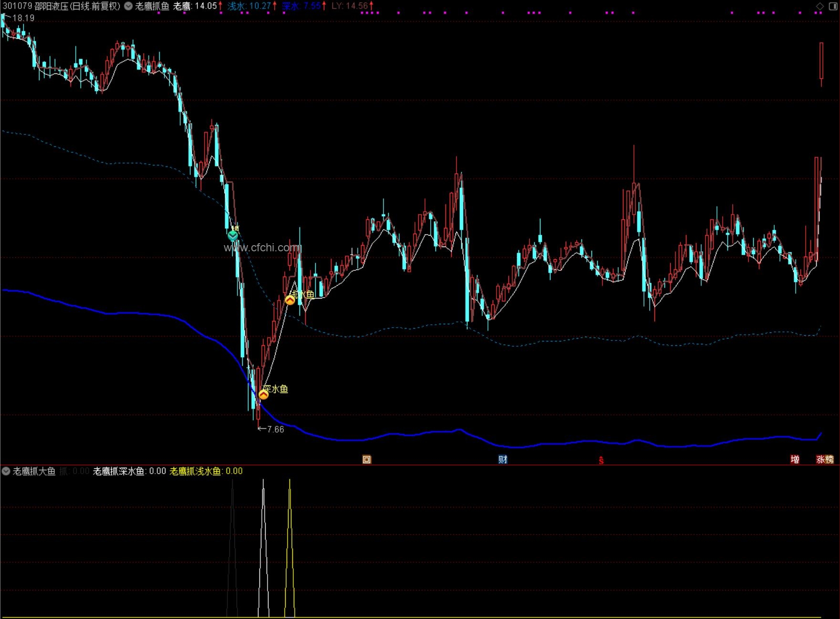This screenshot has width=840, height=619.
Task: Select the 老鹰抓大鱼 sub-indicator name
Action: (x=34, y=471)
